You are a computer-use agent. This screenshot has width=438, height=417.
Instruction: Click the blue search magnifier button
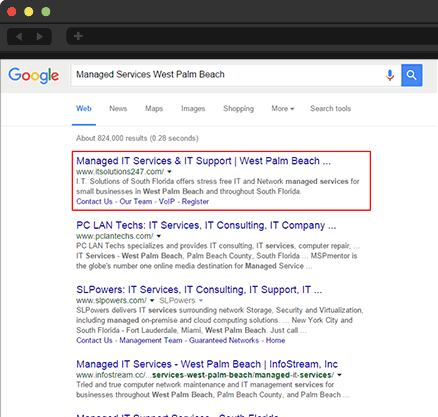tap(412, 75)
